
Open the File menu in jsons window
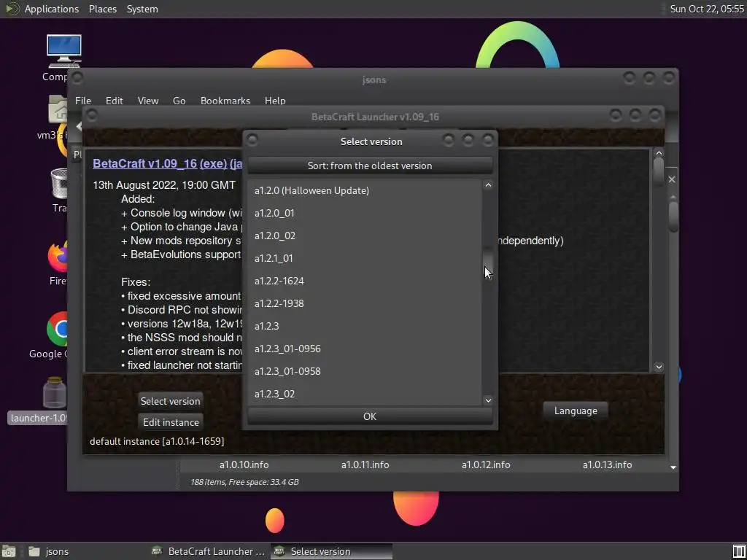click(83, 101)
